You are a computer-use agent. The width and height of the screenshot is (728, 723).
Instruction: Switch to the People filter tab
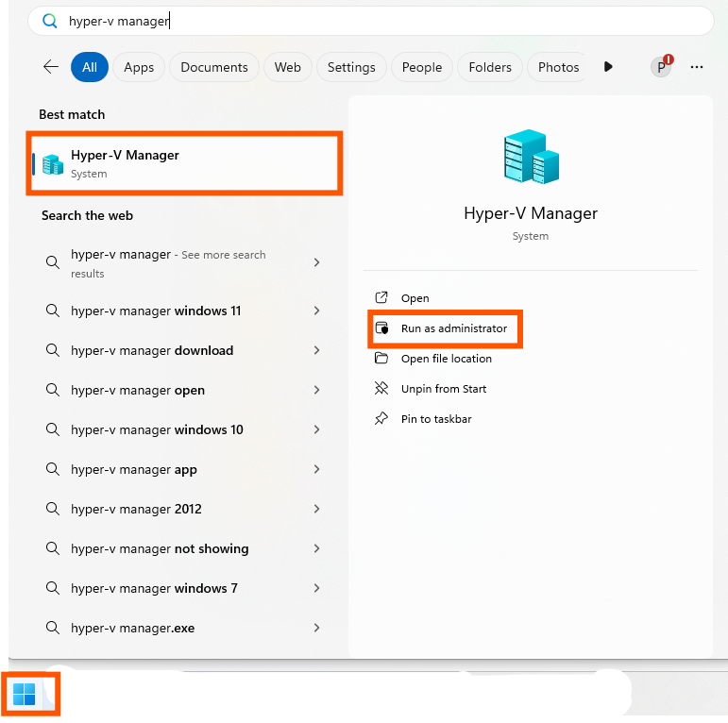421,67
